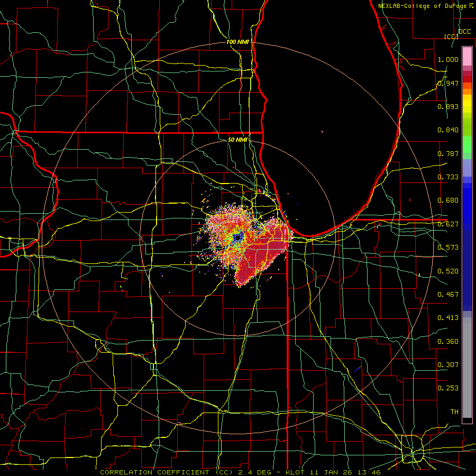Pick the lavender segment of the color bar
The height and width of the screenshot is (476, 476).
pyautogui.click(x=467, y=168)
